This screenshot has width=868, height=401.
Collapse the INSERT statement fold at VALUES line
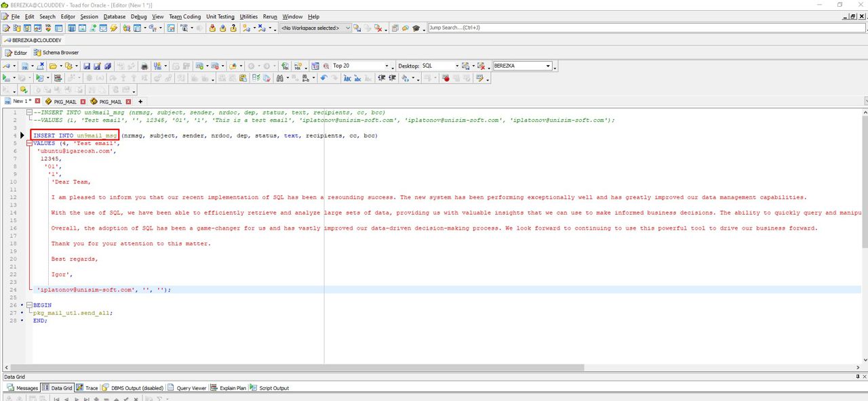pyautogui.click(x=28, y=144)
